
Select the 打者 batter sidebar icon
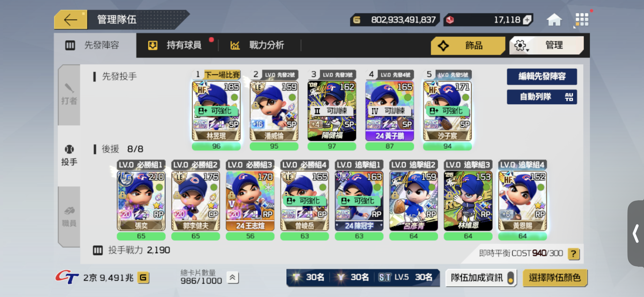point(69,95)
